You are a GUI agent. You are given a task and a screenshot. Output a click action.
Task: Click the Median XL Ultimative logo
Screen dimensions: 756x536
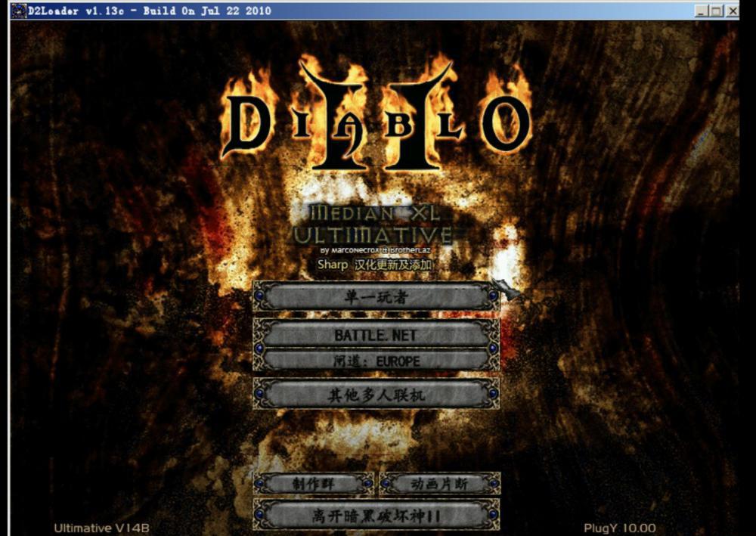(373, 225)
